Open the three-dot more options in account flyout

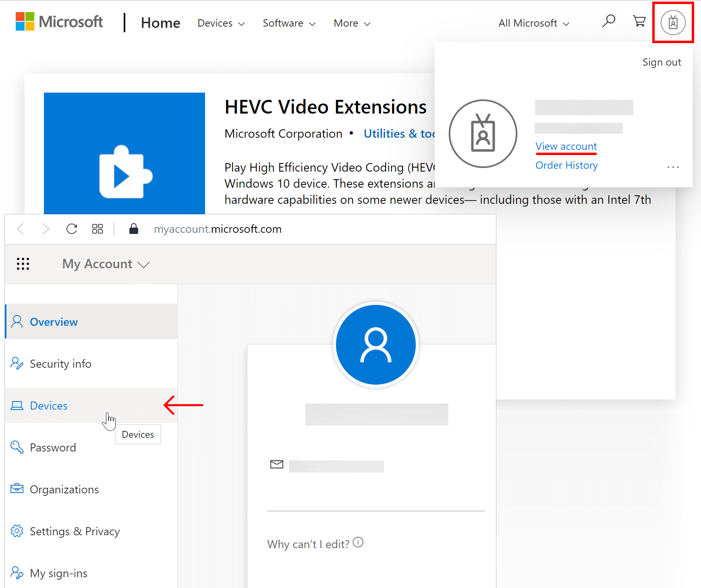point(673,167)
